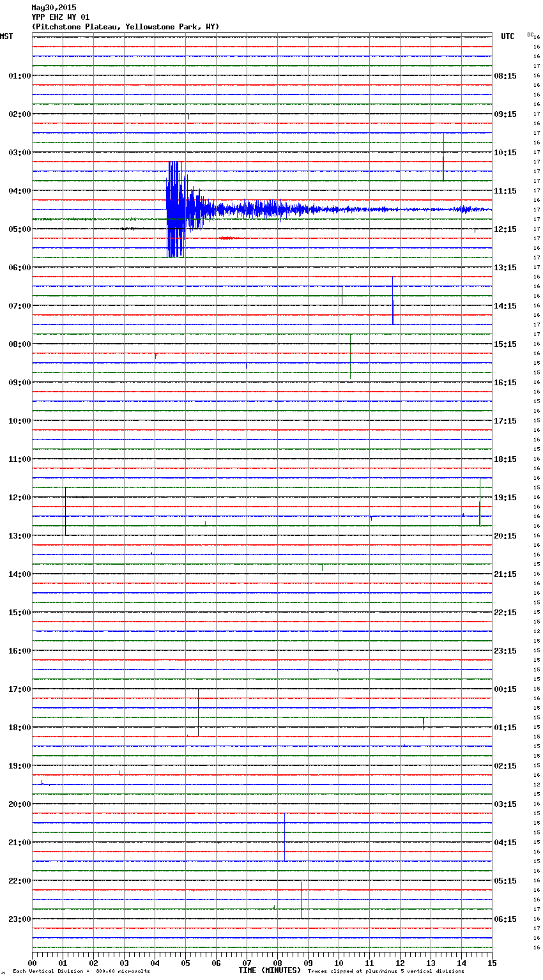The width and height of the screenshot is (543, 980).
Task: Click the "04:15" UTC time label
Action: 505,843
